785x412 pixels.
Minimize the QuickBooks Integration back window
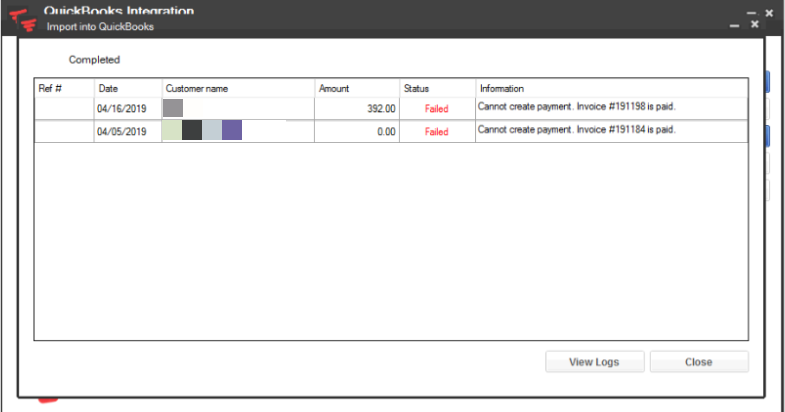[x=751, y=13]
